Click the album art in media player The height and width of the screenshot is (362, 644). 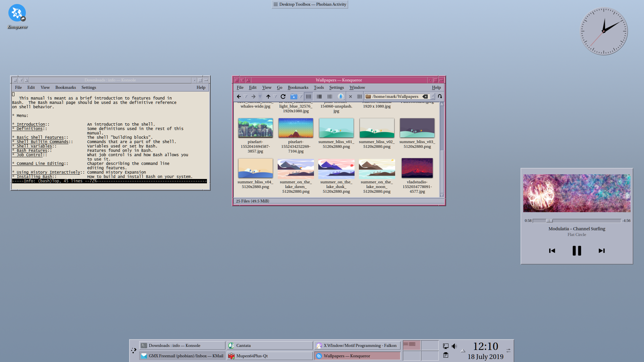pos(577,193)
